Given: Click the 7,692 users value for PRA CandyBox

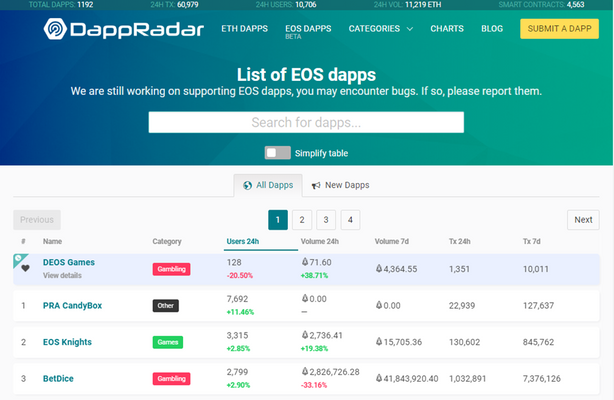Looking at the screenshot, I should [x=237, y=299].
